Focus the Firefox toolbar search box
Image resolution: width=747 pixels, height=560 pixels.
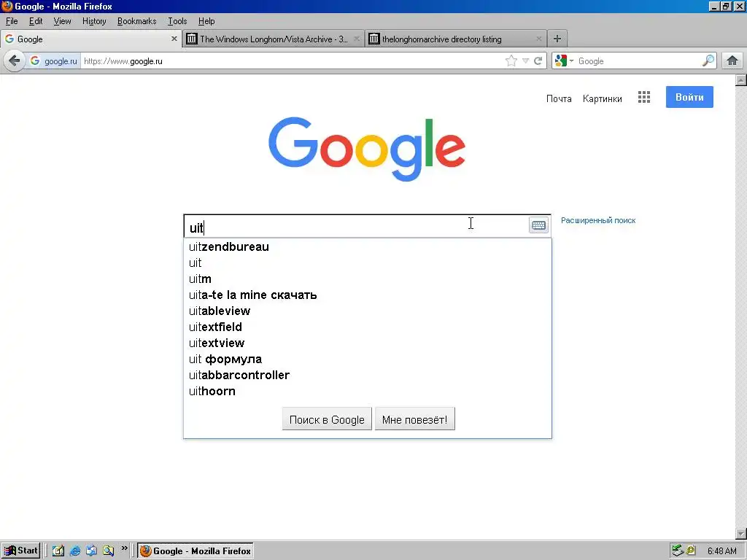pyautogui.click(x=638, y=61)
